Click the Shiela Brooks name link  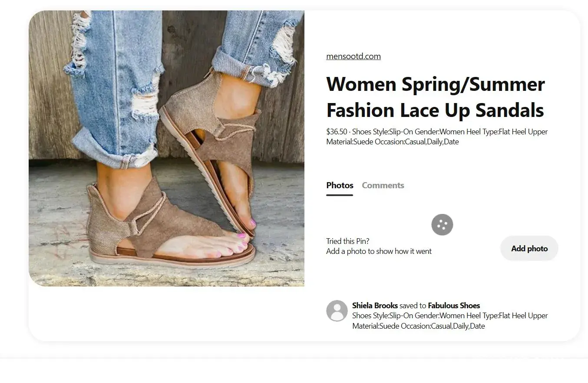[x=375, y=306]
